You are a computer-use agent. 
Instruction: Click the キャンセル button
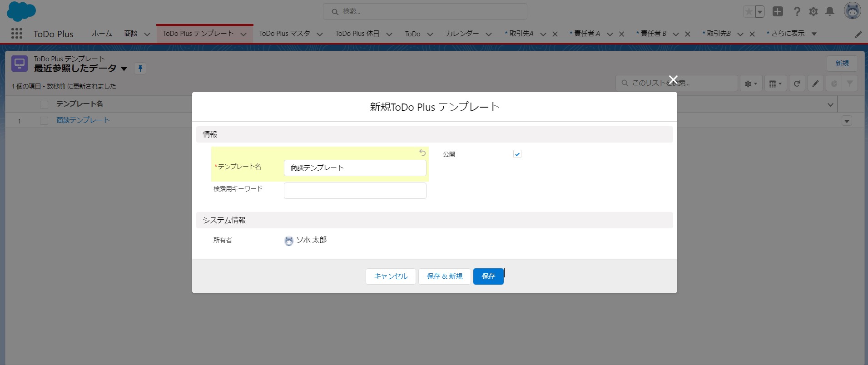(391, 276)
